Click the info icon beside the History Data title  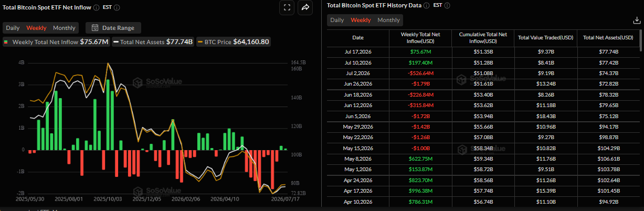tap(426, 6)
